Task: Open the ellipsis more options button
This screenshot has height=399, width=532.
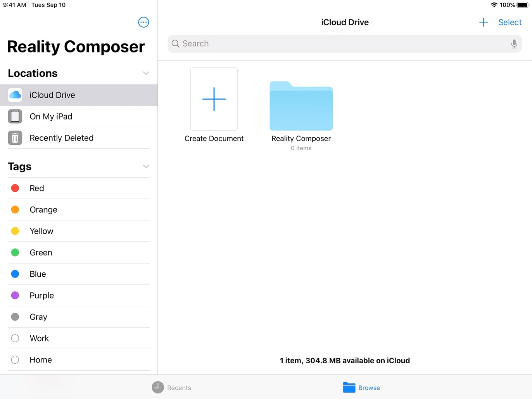Action: click(x=143, y=22)
